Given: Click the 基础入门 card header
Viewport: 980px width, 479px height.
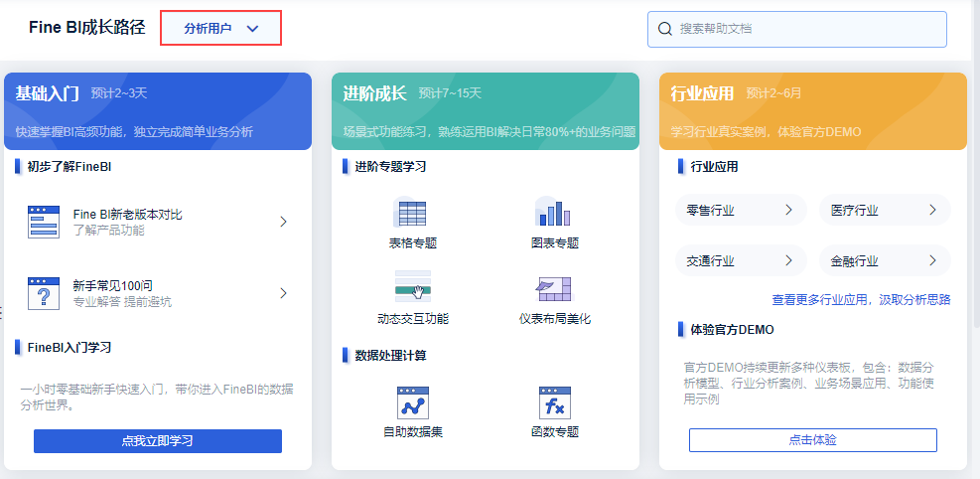Looking at the screenshot, I should 158,111.
